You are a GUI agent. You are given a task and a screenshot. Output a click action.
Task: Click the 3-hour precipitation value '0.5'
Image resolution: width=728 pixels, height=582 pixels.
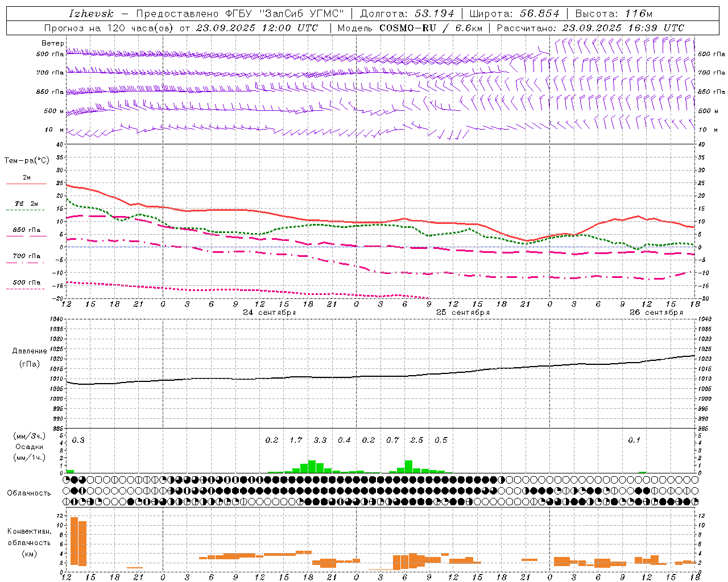(441, 440)
